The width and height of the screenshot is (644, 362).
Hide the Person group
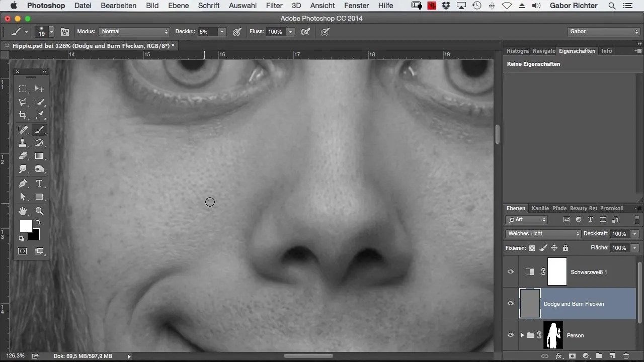click(511, 335)
